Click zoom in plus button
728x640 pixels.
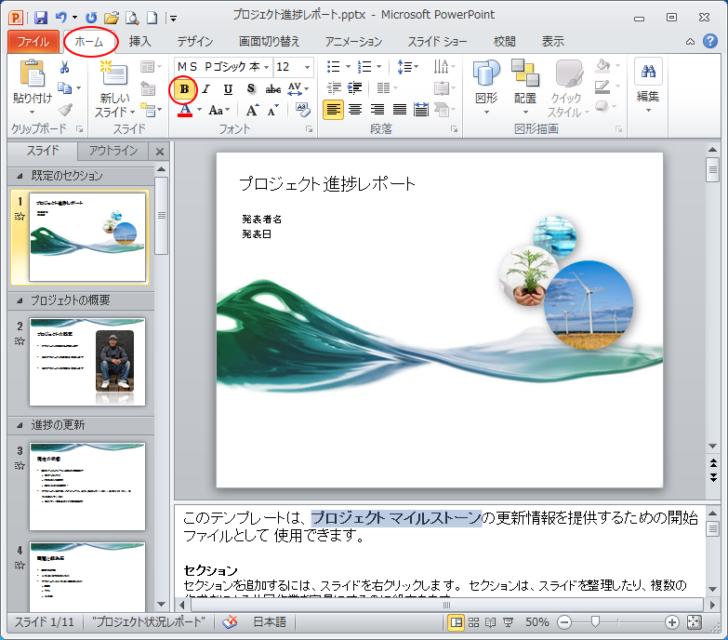point(671,622)
